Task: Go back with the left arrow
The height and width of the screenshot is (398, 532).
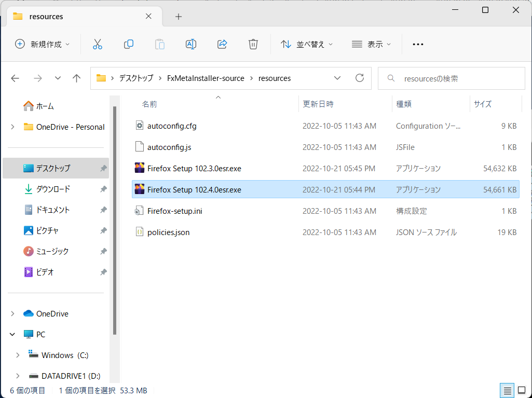Action: click(x=15, y=78)
